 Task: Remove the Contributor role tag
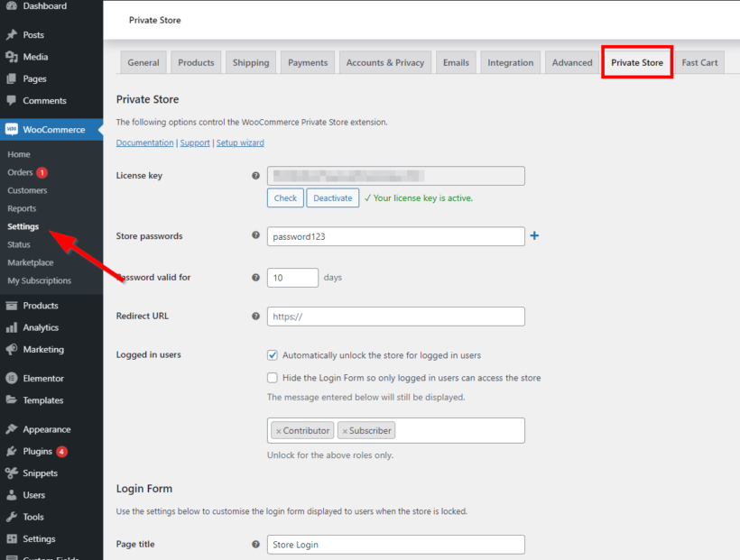coord(280,430)
